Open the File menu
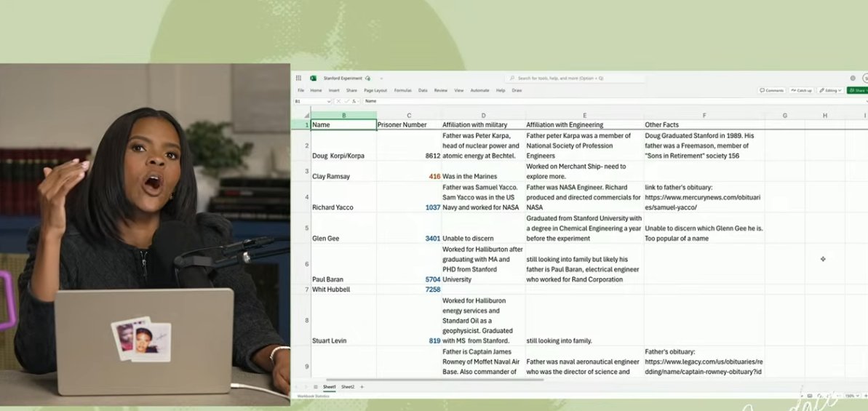 pos(300,90)
